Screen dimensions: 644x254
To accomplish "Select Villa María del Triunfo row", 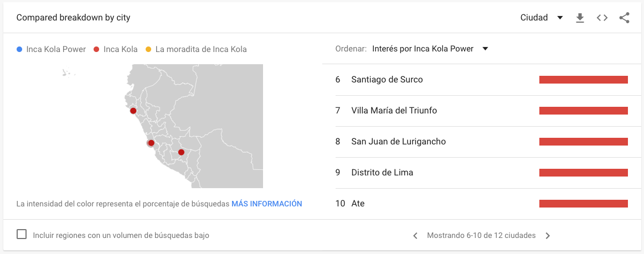I will coord(394,111).
